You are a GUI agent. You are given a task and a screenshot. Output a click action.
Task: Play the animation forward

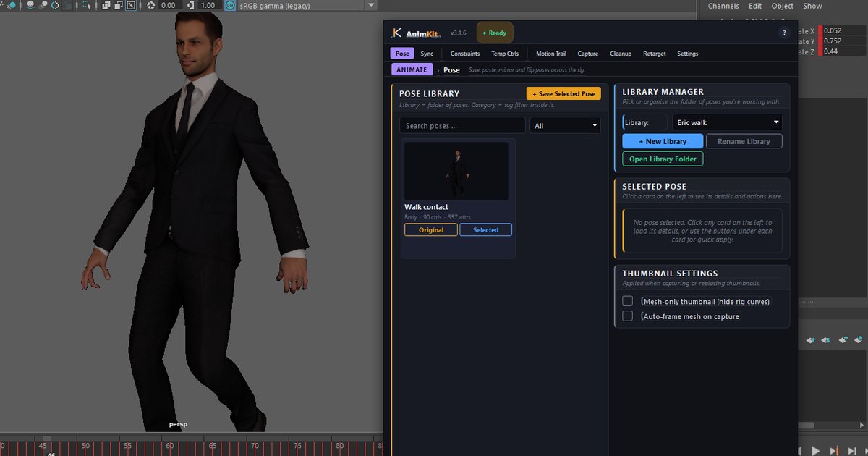pyautogui.click(x=816, y=451)
